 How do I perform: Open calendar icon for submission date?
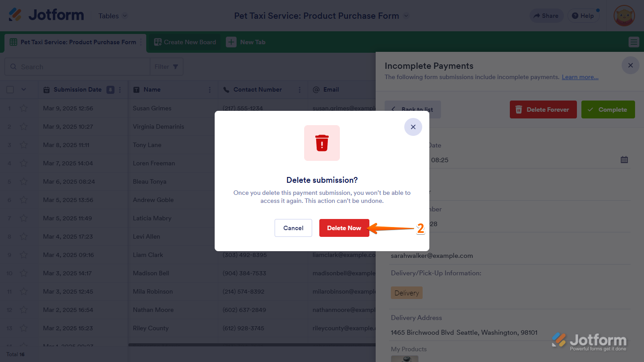point(624,160)
